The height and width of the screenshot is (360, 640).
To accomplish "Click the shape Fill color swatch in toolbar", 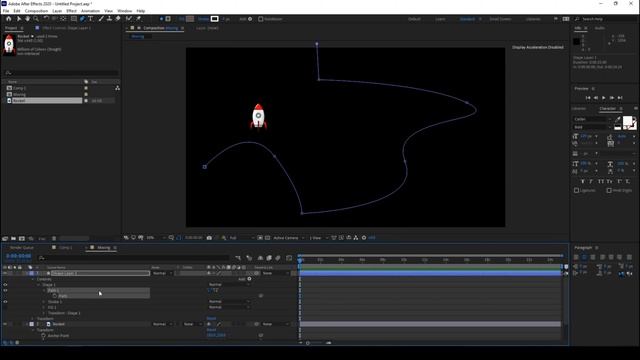I will point(190,19).
